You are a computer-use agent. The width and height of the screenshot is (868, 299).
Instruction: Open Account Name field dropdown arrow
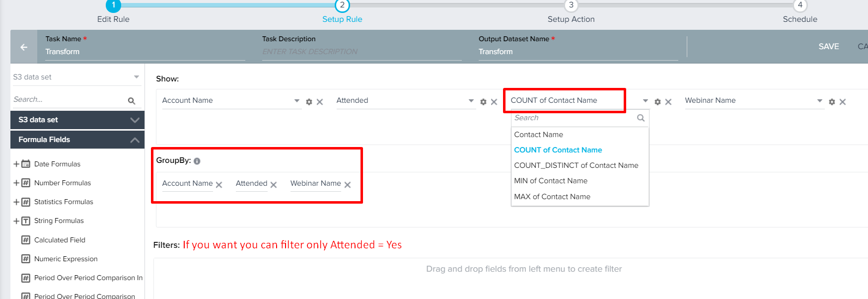coord(297,101)
